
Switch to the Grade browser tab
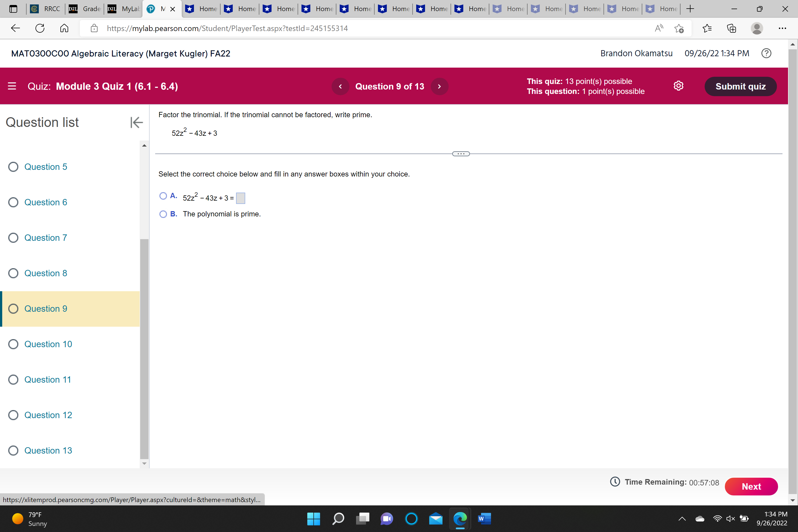click(x=86, y=9)
